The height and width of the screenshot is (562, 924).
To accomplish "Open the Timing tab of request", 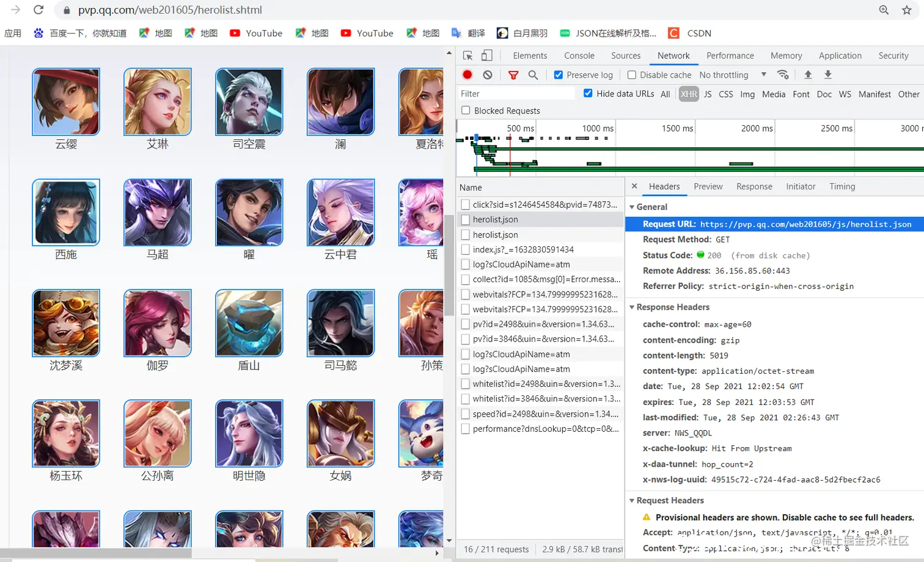I will (842, 186).
